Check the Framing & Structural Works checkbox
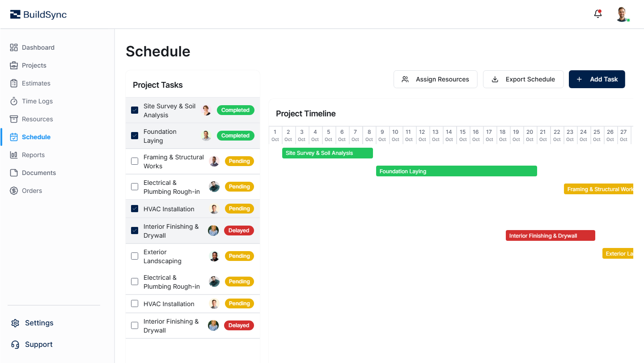Image resolution: width=644 pixels, height=363 pixels. pyautogui.click(x=135, y=161)
